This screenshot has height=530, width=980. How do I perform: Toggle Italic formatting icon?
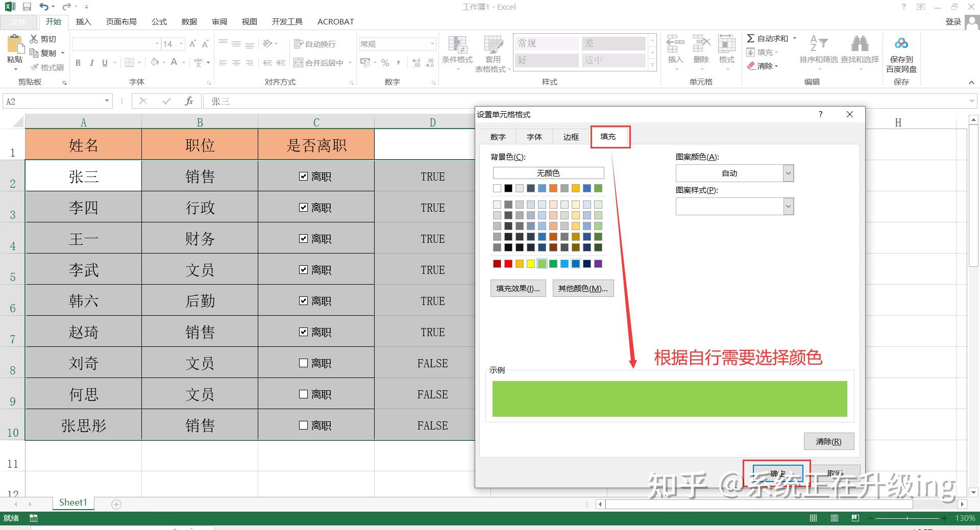pos(91,63)
